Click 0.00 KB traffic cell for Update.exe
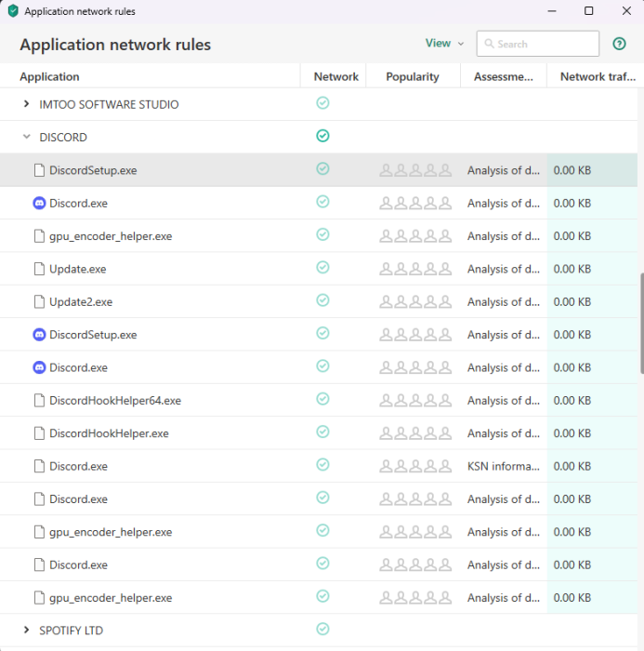 [572, 269]
